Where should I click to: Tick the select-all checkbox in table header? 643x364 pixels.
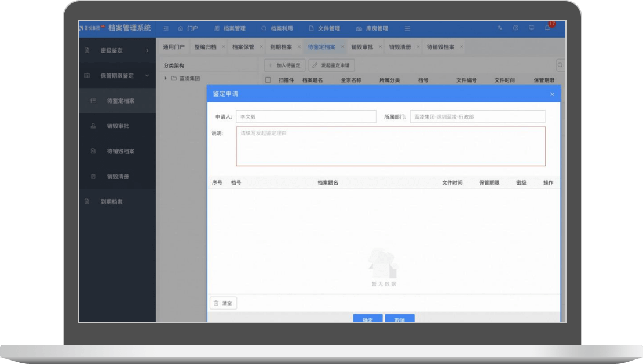click(268, 80)
